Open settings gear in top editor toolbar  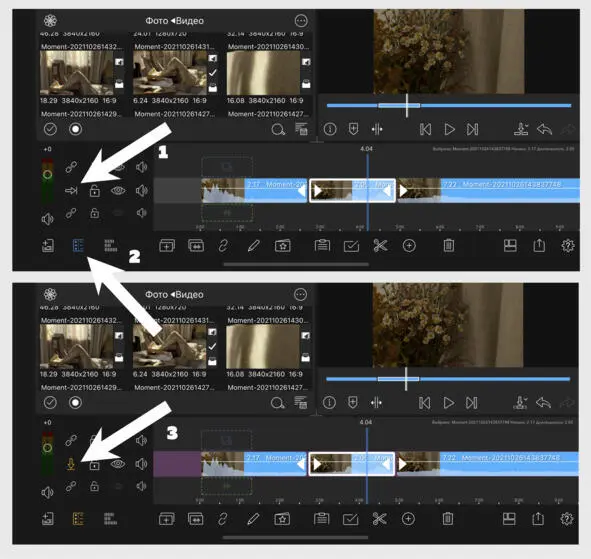coord(568,246)
